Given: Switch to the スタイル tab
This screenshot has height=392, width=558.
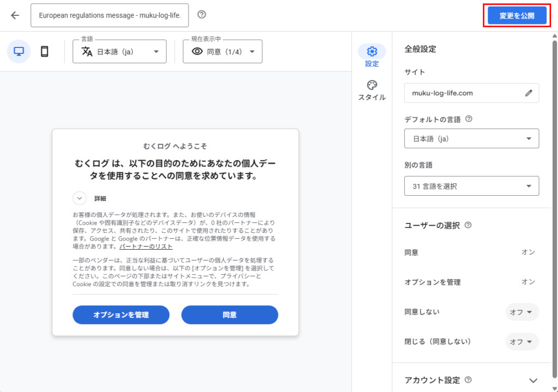Looking at the screenshot, I should 372,90.
